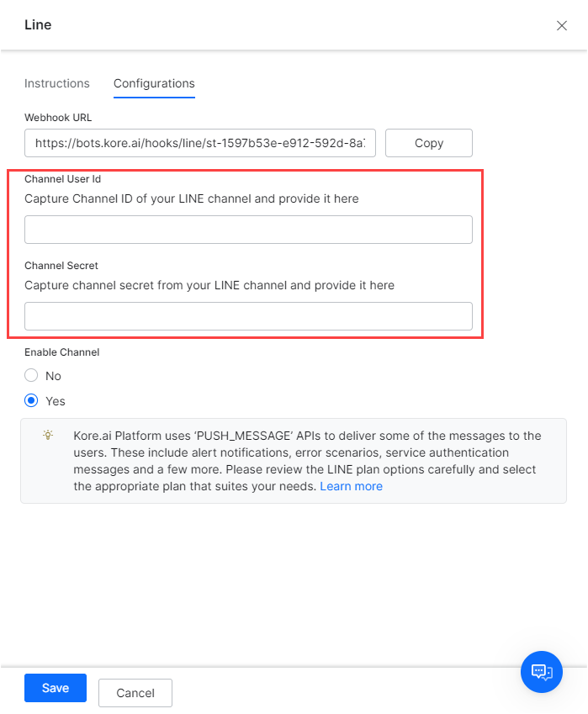Close the Line dialog with the X icon
The height and width of the screenshot is (714, 588).
tap(562, 25)
